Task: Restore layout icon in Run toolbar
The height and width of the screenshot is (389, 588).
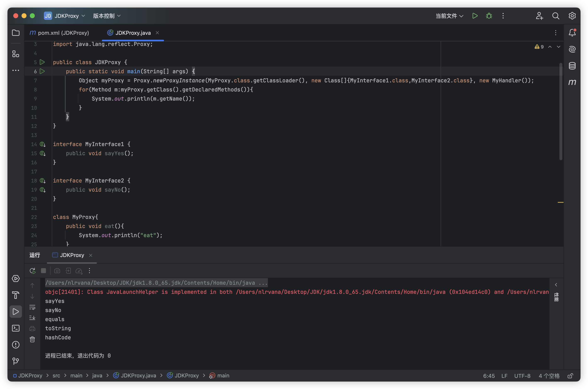Action: pos(68,271)
